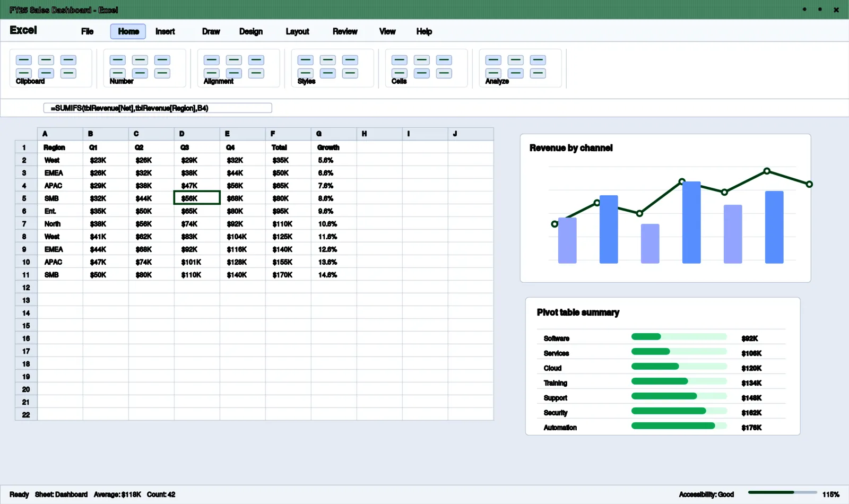Select the Growth header cell
849x504 pixels.
334,147
